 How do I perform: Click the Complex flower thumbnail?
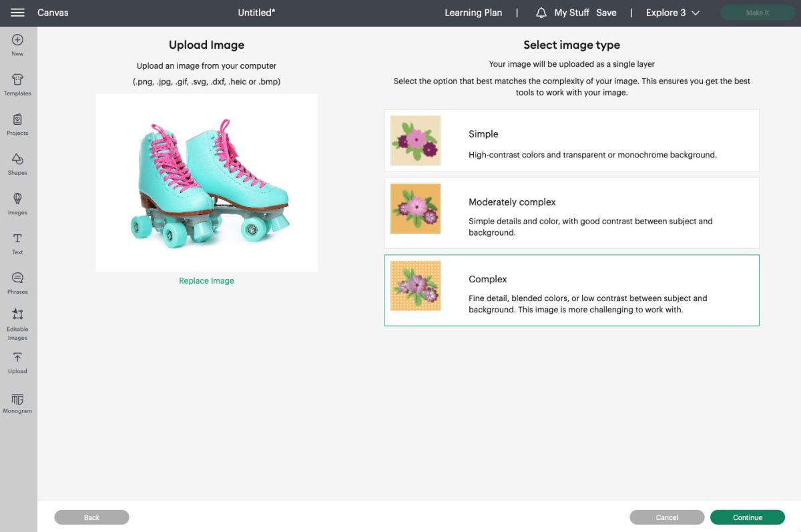click(x=415, y=286)
